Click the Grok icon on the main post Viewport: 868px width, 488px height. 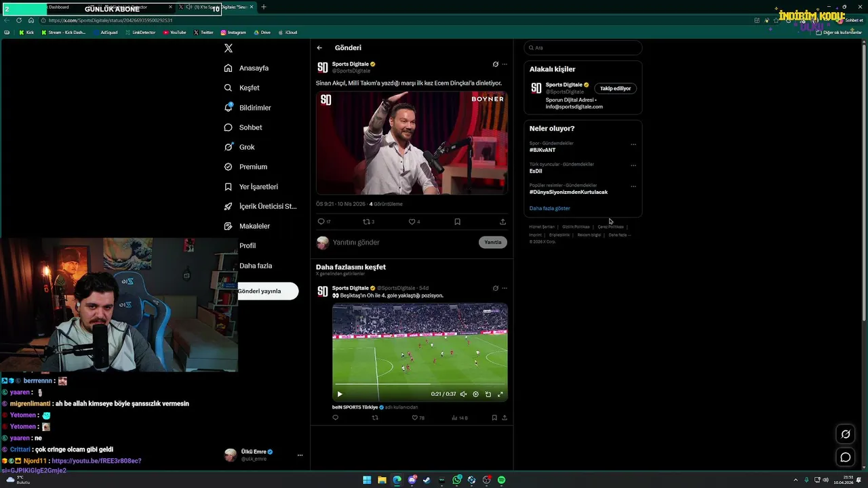point(495,64)
